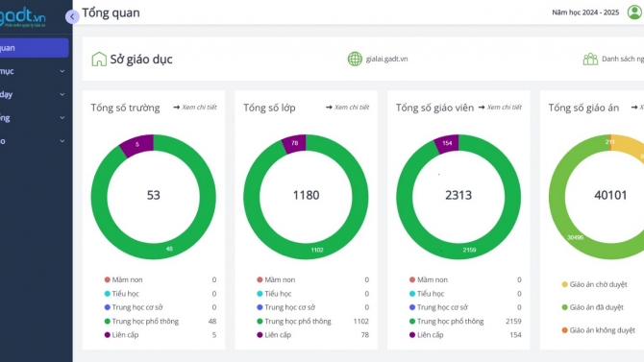Click the green segment labeled 30496 in lesson chart

tap(575, 237)
